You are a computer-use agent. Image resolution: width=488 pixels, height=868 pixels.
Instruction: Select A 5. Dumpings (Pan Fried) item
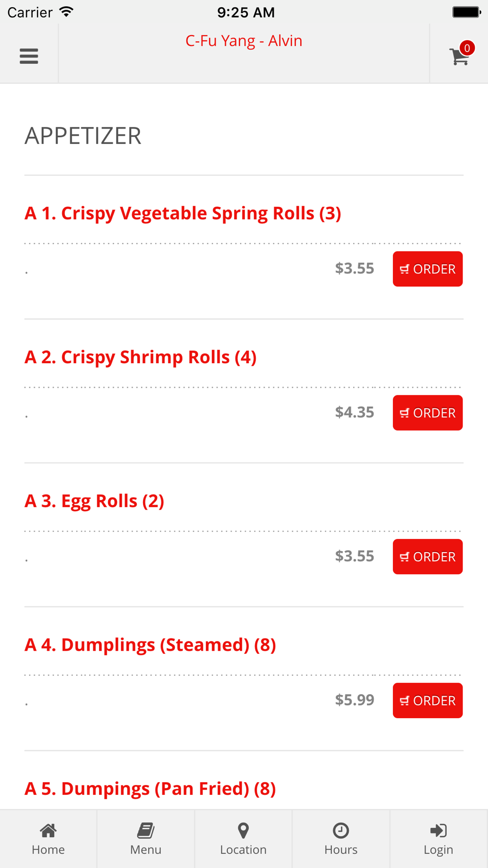point(150,788)
